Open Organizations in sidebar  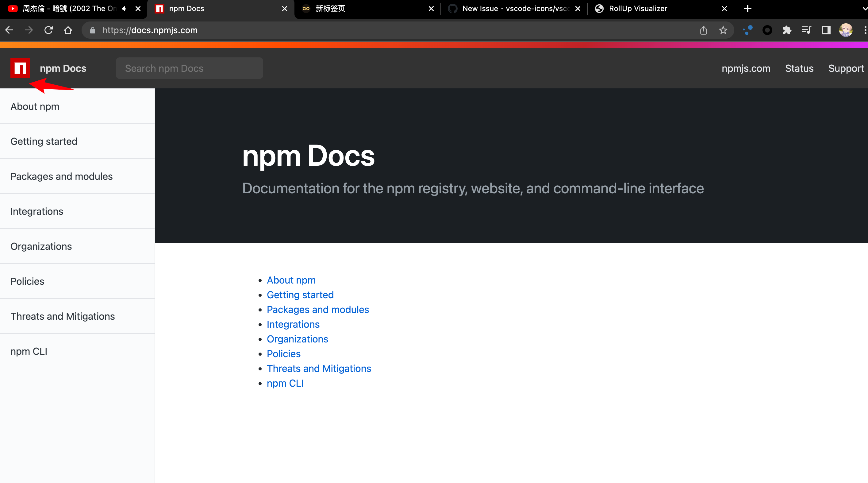78,246
